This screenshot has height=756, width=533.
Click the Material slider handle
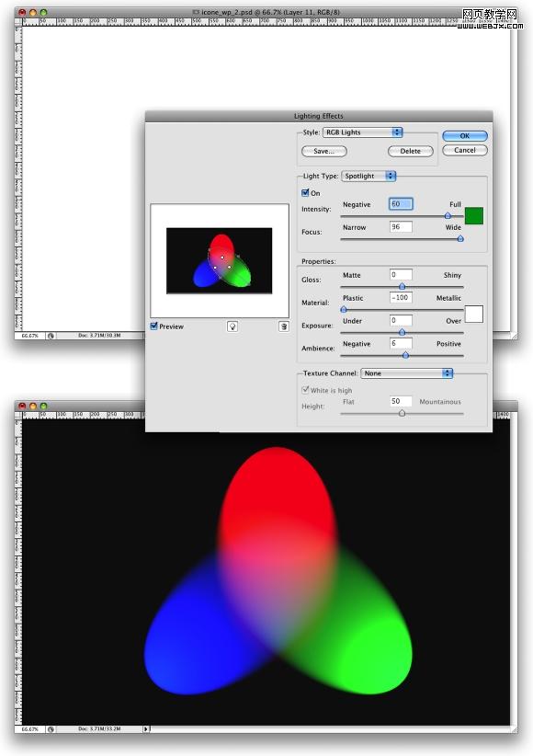click(x=344, y=309)
